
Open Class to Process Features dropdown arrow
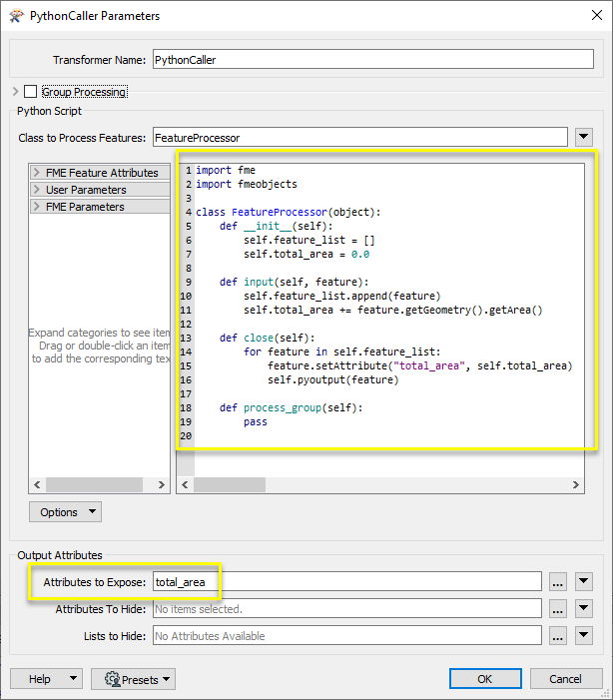coord(584,137)
